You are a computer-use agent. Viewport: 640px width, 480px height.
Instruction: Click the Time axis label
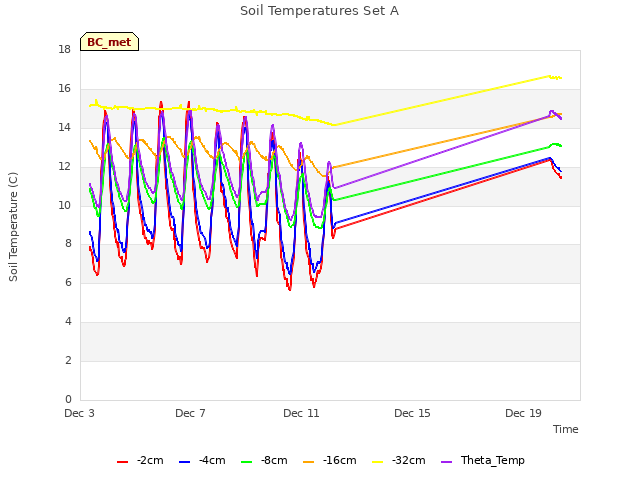[565, 429]
